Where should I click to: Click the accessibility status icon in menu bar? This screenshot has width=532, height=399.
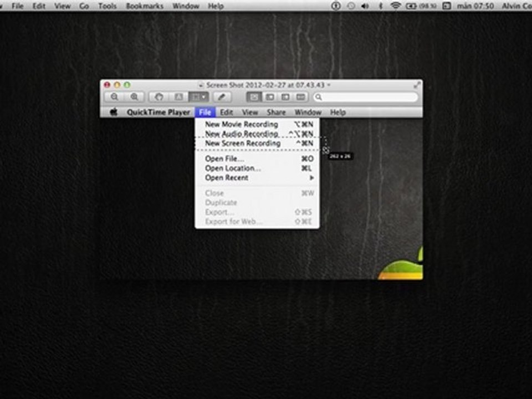point(336,6)
